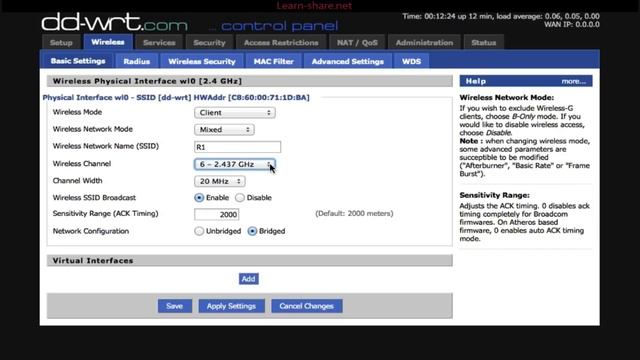This screenshot has width=640, height=360.
Task: Open Access Restrictions tab
Action: pos(281,42)
